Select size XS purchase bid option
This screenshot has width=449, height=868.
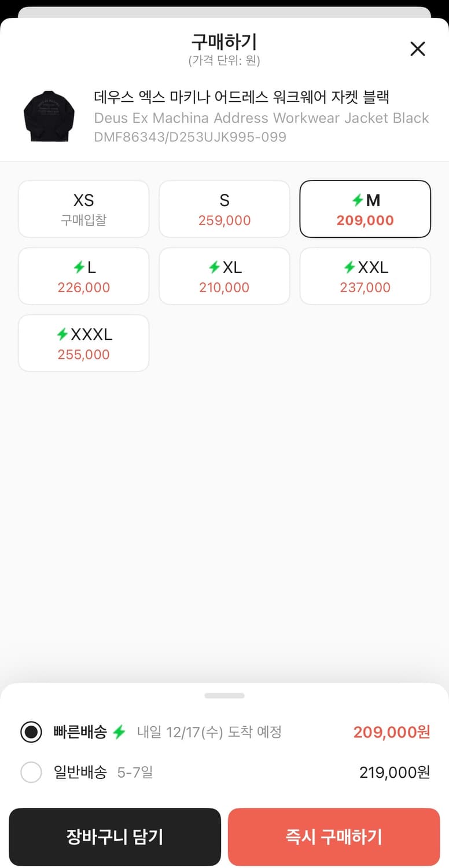84,209
